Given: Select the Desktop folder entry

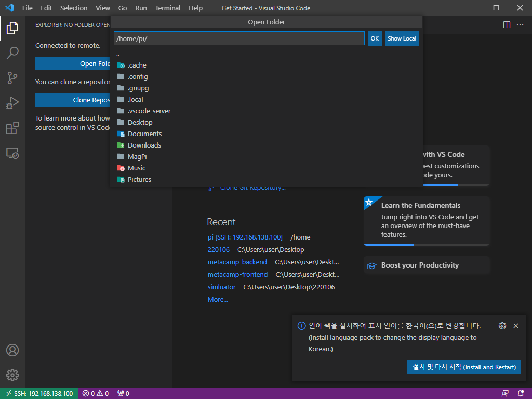Looking at the screenshot, I should (x=267, y=123).
